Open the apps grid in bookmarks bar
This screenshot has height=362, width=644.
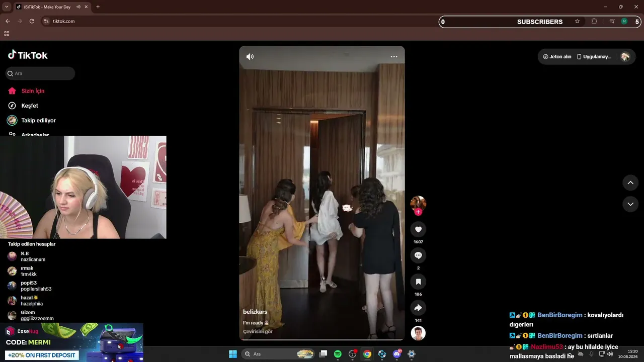pos(7,34)
